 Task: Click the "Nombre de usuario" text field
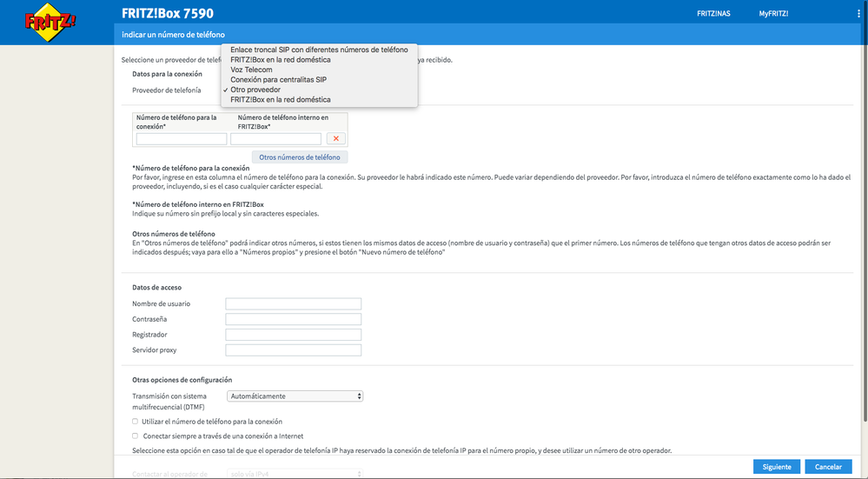coord(293,303)
